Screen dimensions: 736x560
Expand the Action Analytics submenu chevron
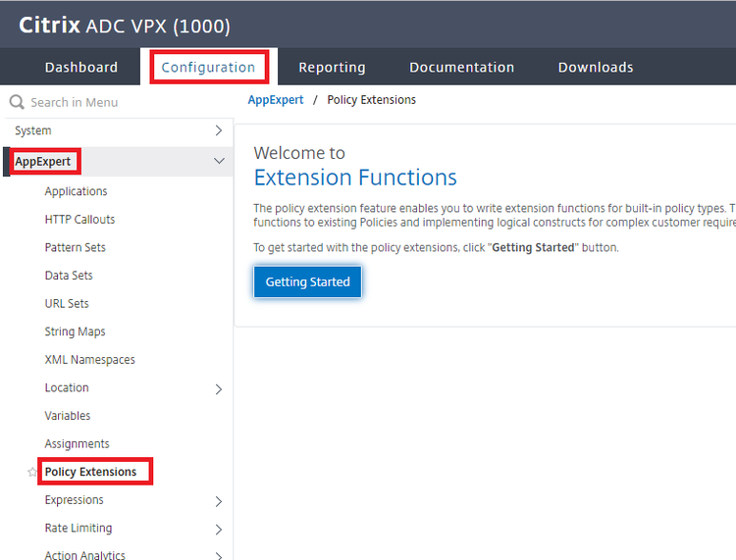(218, 556)
